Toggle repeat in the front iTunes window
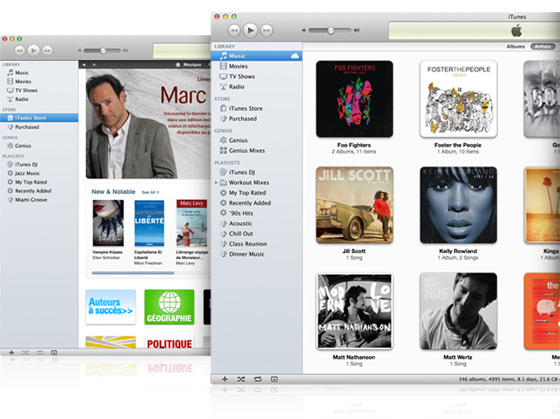The image size is (560, 419). [258, 379]
